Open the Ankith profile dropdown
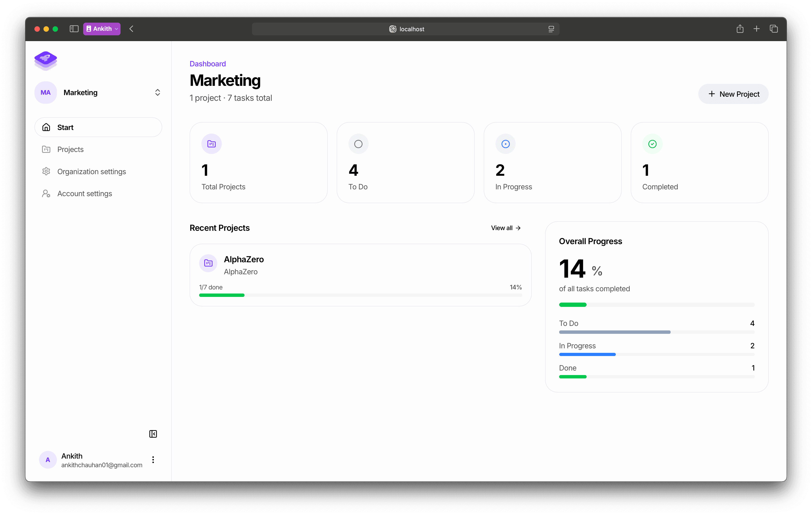Image resolution: width=812 pixels, height=515 pixels. point(102,29)
